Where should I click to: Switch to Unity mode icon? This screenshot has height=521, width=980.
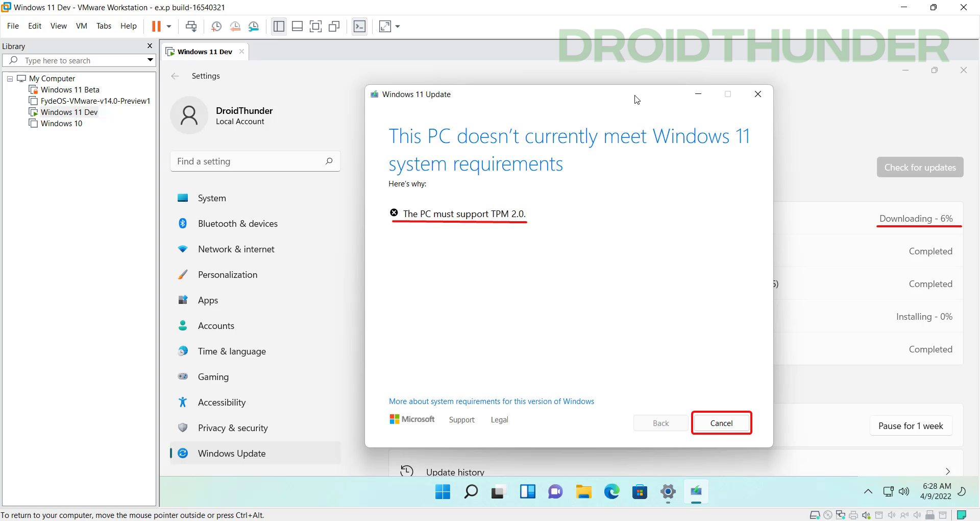coord(334,26)
